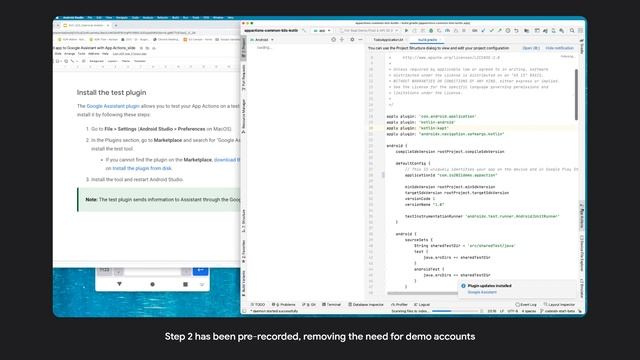
Task: Open the Layout Inspector
Action: pos(559,304)
